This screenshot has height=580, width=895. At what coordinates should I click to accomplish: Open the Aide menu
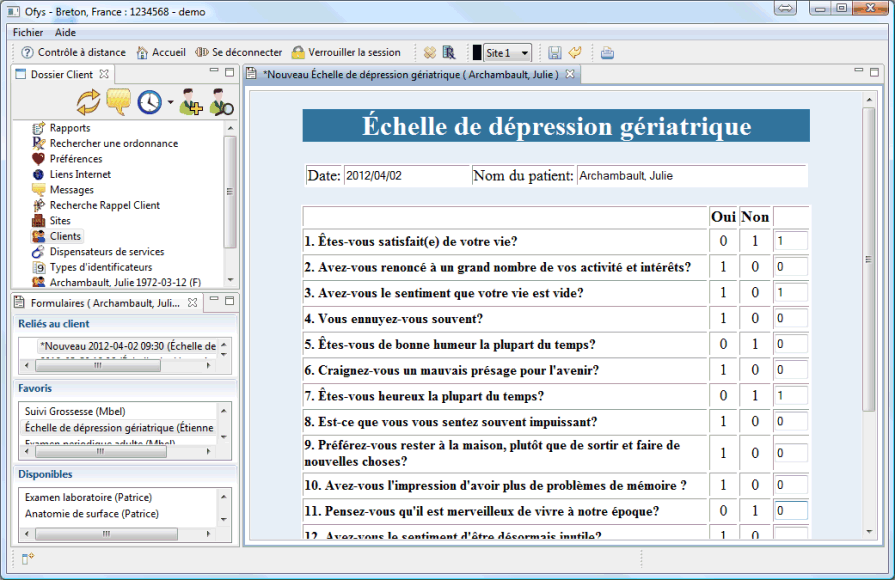[66, 33]
